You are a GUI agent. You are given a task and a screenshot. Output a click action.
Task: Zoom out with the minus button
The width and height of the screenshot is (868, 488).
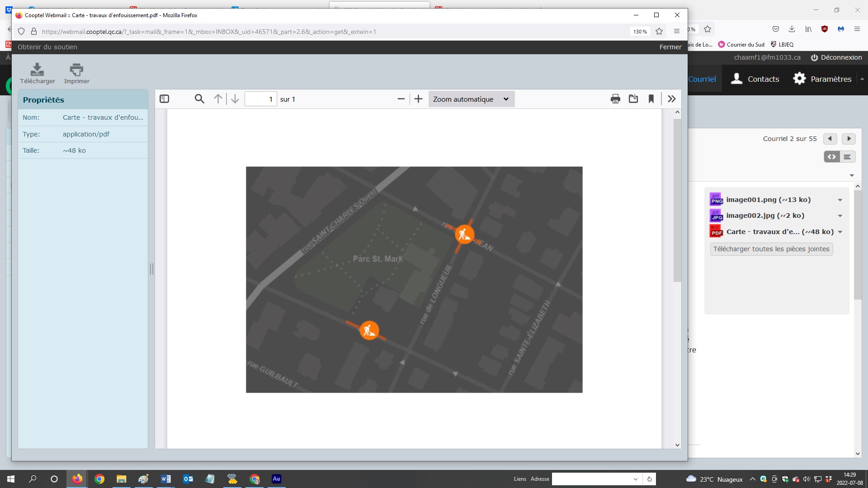coord(401,99)
